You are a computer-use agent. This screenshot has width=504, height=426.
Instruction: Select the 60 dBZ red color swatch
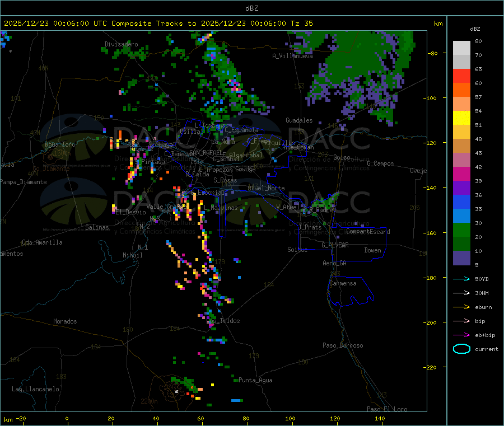click(x=461, y=76)
